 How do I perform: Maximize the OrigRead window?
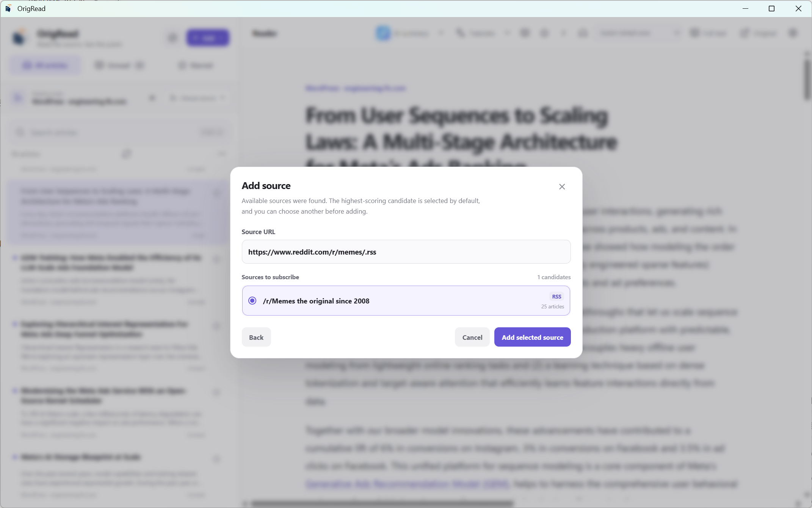click(x=771, y=8)
